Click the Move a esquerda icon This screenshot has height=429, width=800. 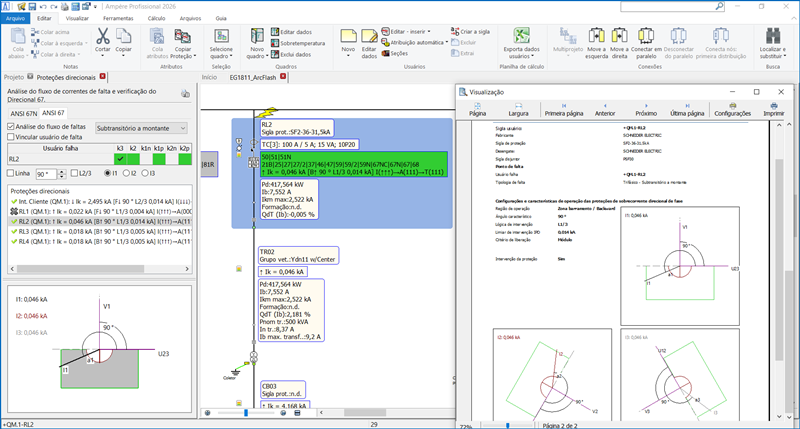coord(595,36)
